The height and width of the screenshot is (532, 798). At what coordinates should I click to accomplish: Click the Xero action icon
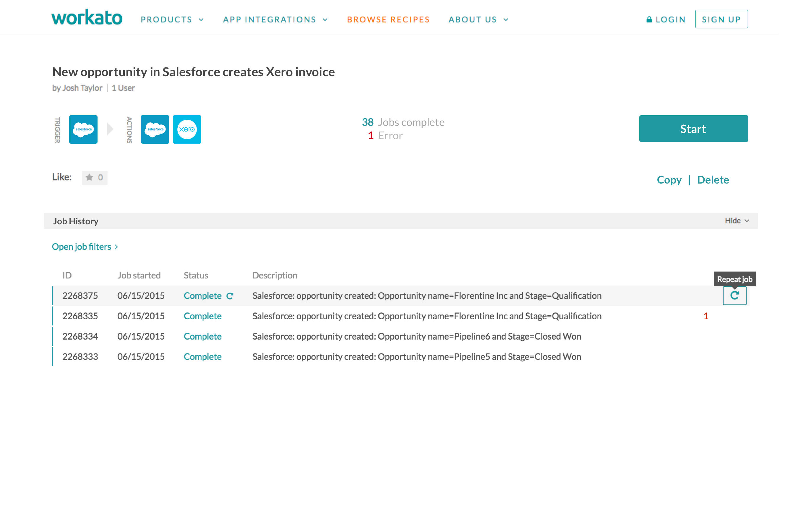click(x=187, y=129)
